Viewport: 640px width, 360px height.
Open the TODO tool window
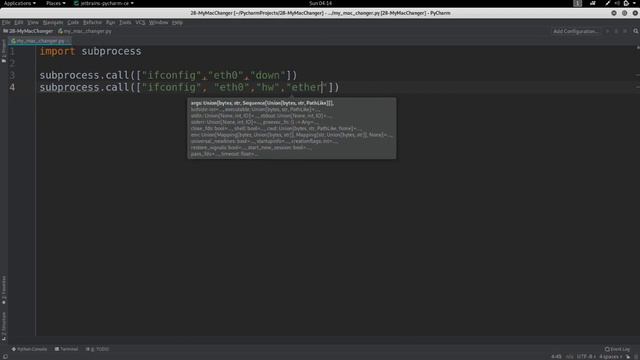98,349
